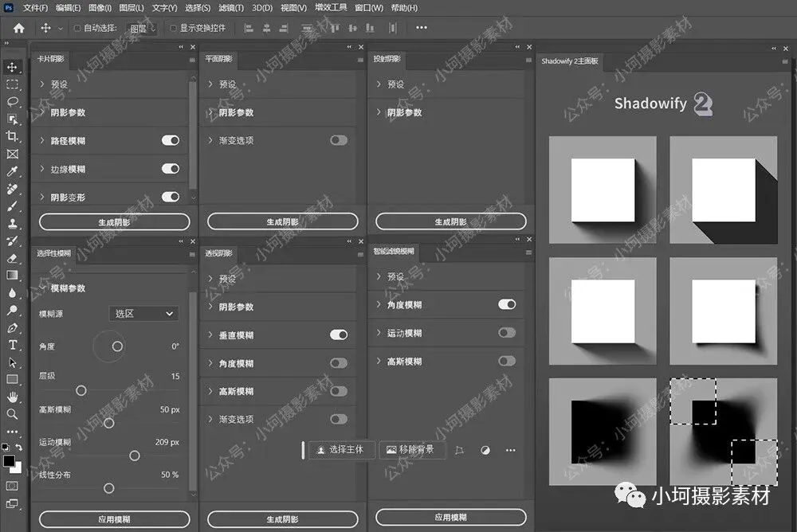The image size is (797, 532).
Task: Turn off 边缘模糊 switch in 卡片阴影
Action: pyautogui.click(x=171, y=169)
